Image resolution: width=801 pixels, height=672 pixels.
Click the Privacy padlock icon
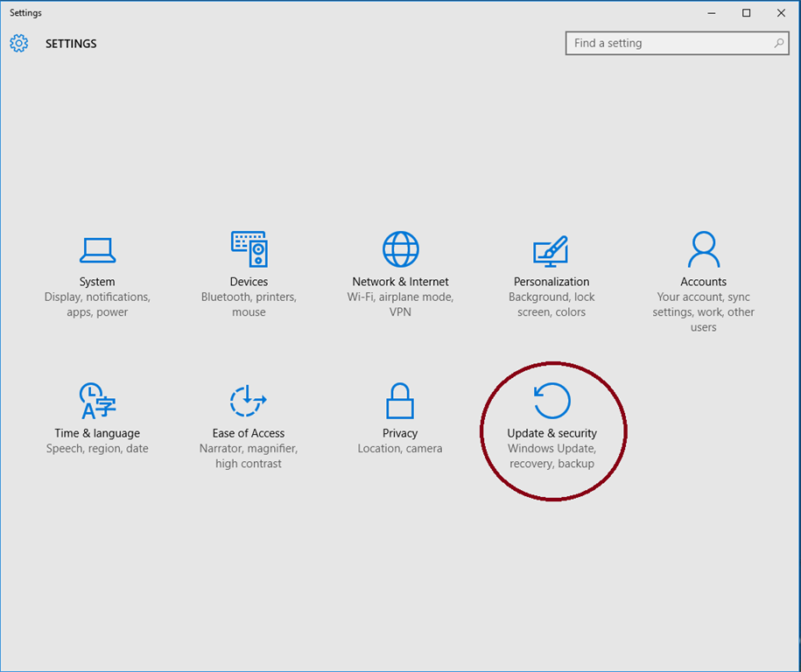click(x=400, y=400)
